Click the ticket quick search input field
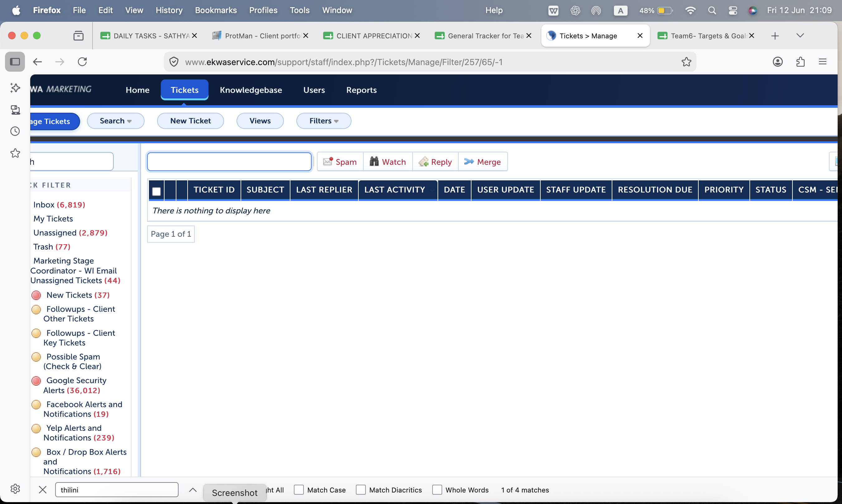 (229, 162)
